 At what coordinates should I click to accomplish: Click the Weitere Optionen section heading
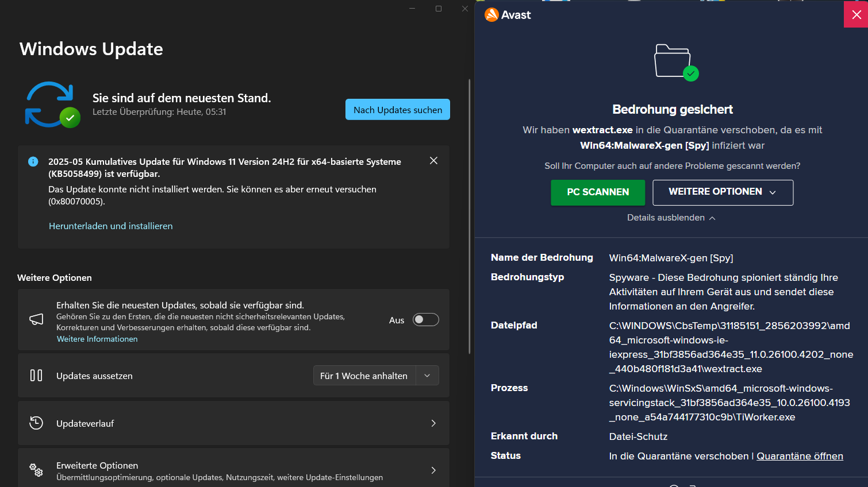[55, 277]
